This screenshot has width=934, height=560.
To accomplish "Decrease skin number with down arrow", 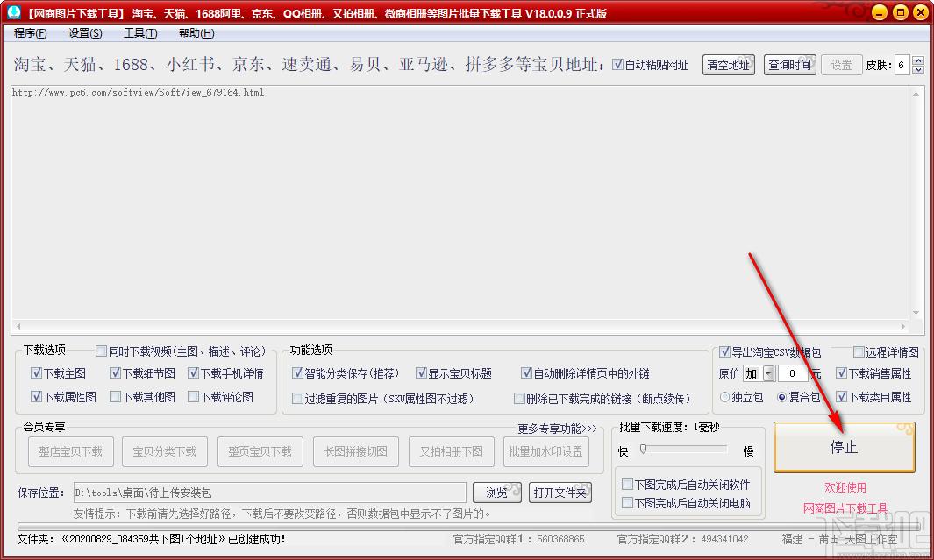I will tap(918, 69).
